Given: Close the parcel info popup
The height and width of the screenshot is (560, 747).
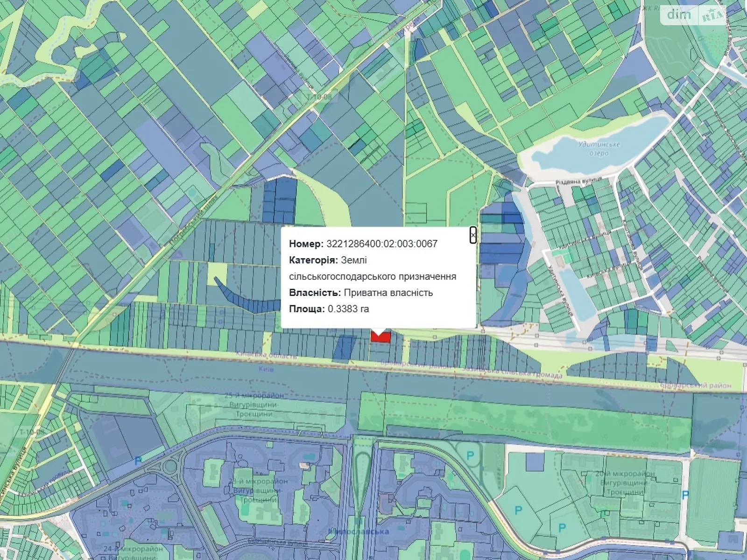Looking at the screenshot, I should click(x=473, y=235).
